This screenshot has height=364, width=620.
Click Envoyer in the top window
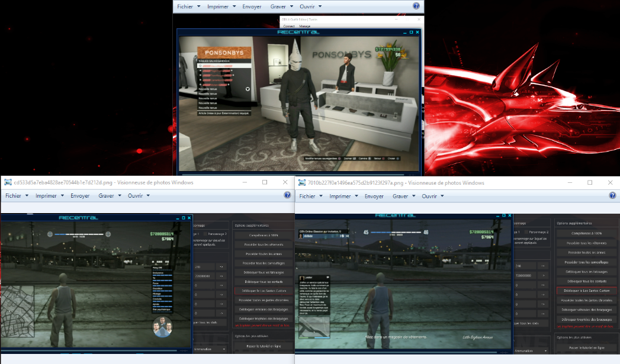tap(252, 7)
